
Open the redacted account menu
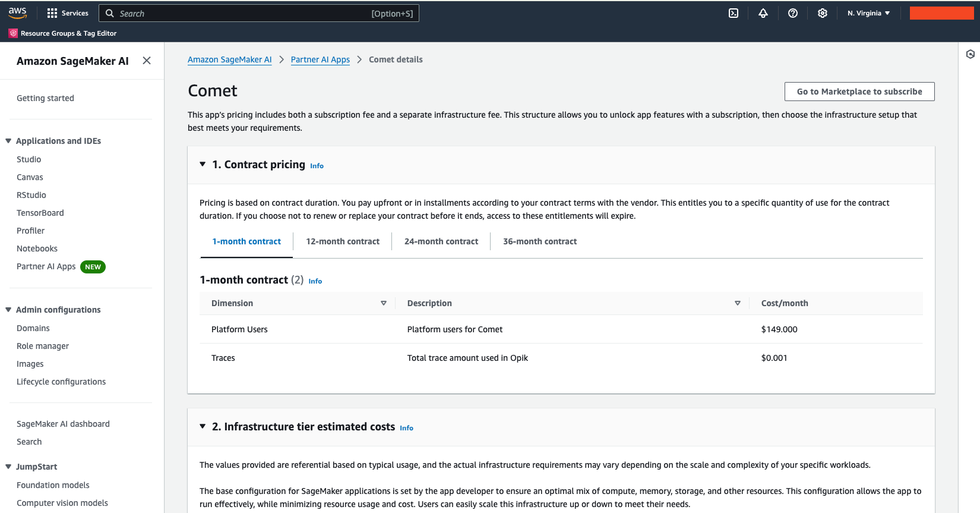(x=941, y=13)
